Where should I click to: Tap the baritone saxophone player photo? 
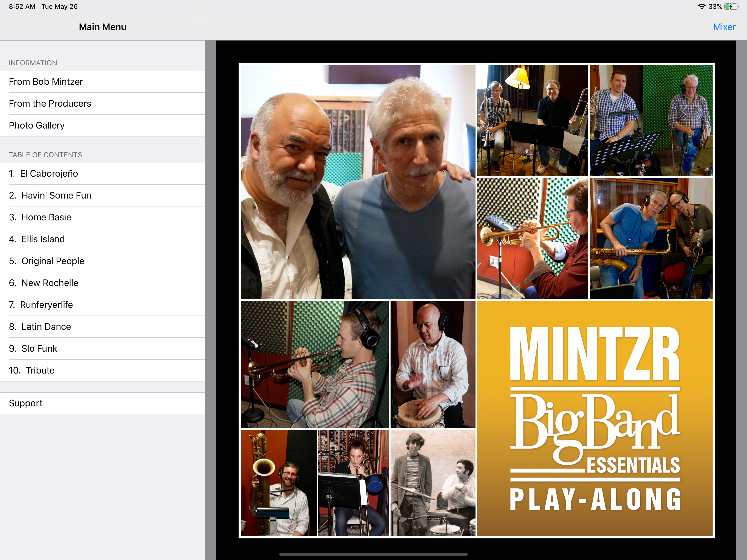279,483
